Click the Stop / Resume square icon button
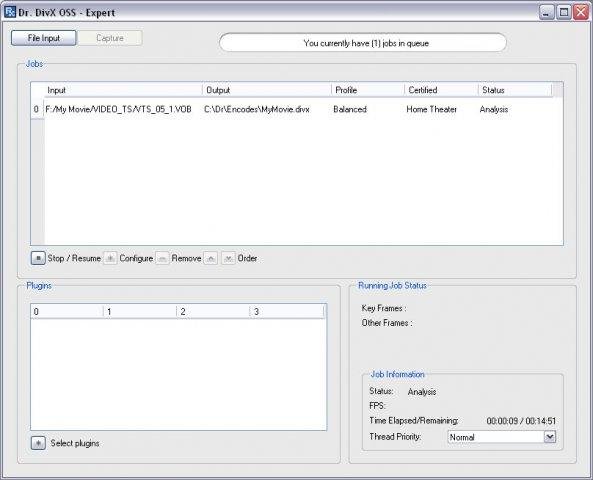593x480 pixels. coord(38,258)
